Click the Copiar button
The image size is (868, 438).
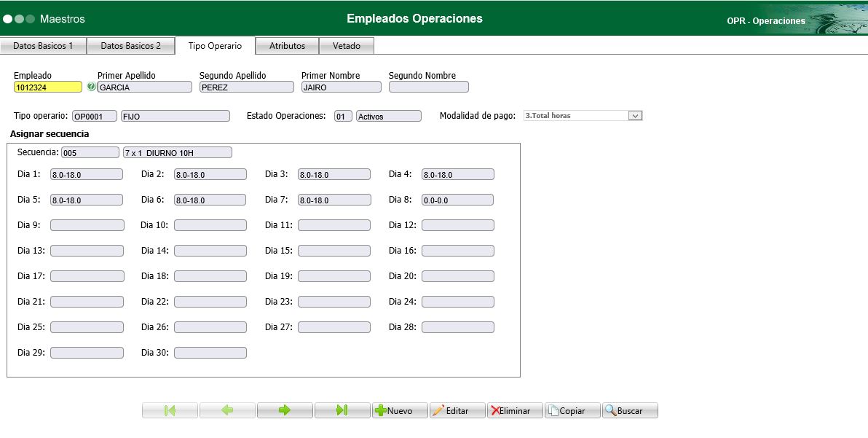pos(573,410)
